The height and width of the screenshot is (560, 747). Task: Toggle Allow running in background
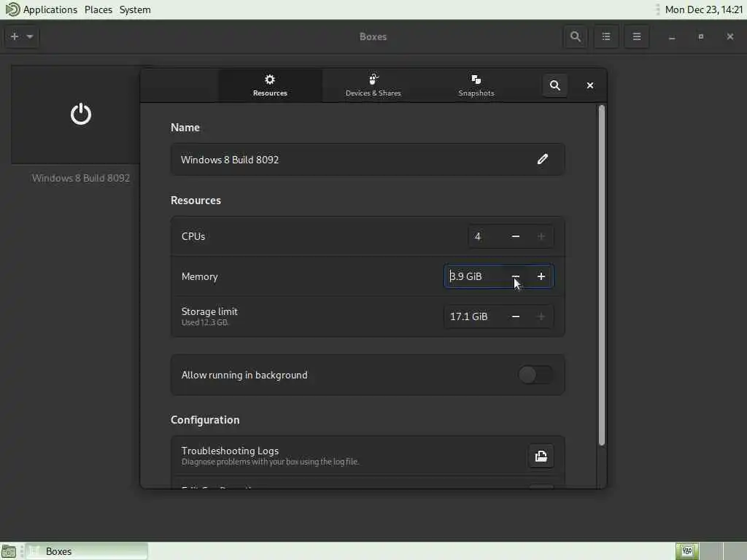click(x=536, y=376)
